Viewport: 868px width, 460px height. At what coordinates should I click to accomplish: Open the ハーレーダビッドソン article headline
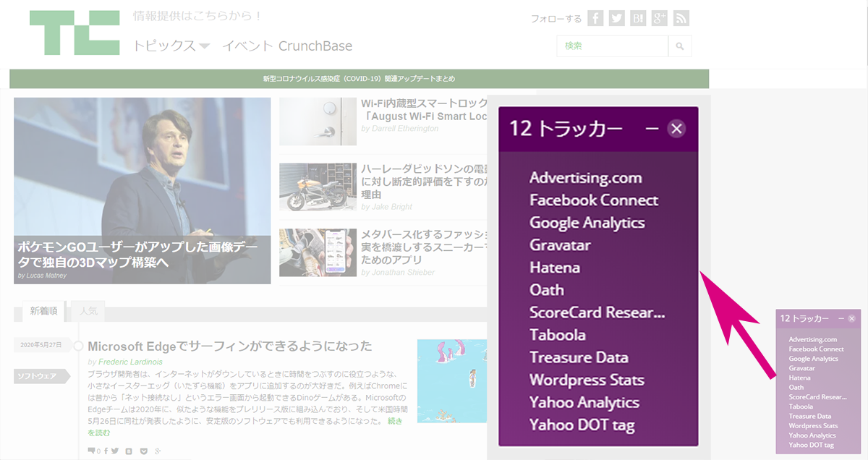point(423,182)
